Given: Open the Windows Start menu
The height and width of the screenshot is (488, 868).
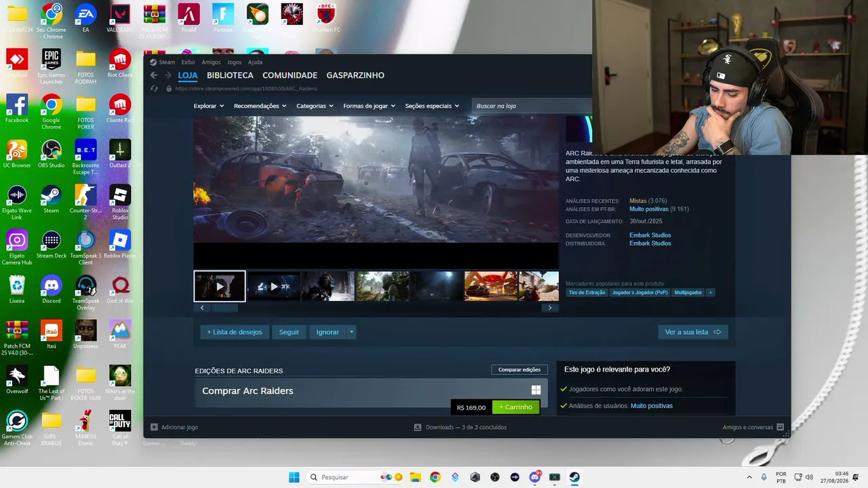Looking at the screenshot, I should coord(294,477).
